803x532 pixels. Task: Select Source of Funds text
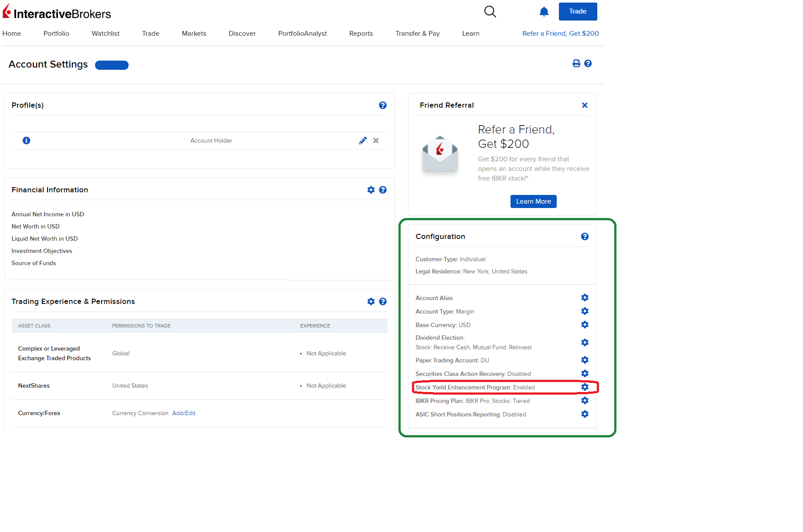pyautogui.click(x=34, y=263)
